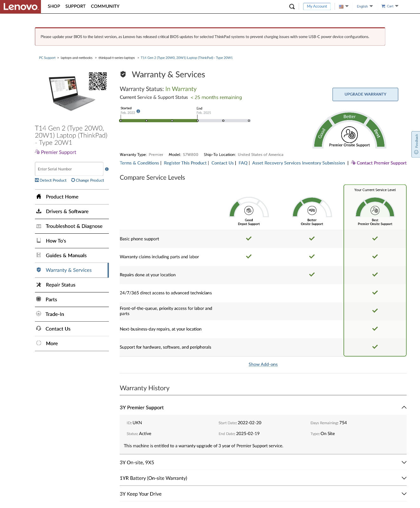Image resolution: width=420 pixels, height=508 pixels.
Task: Click 'Days Remaining: 754' text
Action: point(329,423)
